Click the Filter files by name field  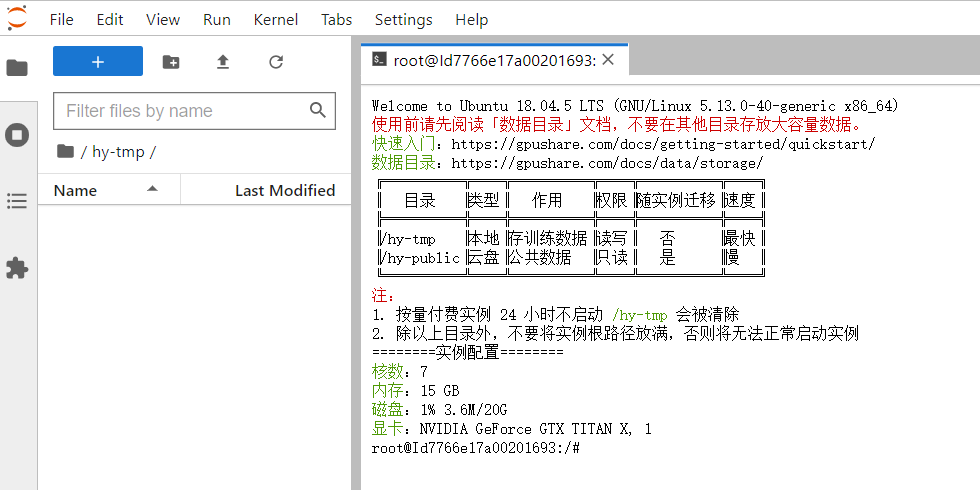[x=194, y=111]
